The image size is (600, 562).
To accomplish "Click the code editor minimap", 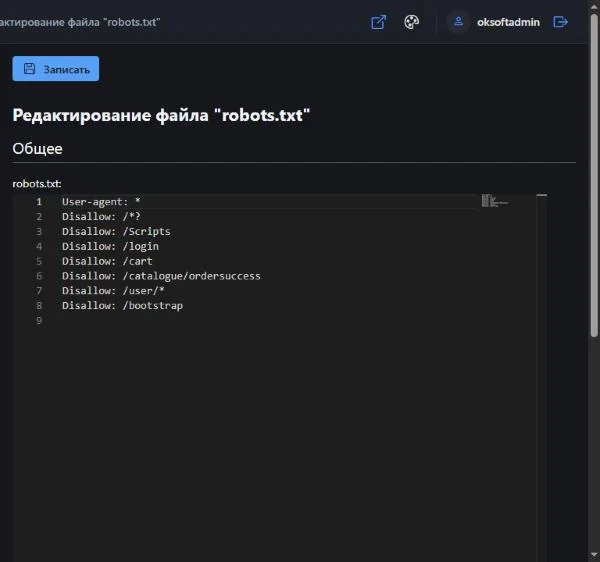I will (495, 200).
